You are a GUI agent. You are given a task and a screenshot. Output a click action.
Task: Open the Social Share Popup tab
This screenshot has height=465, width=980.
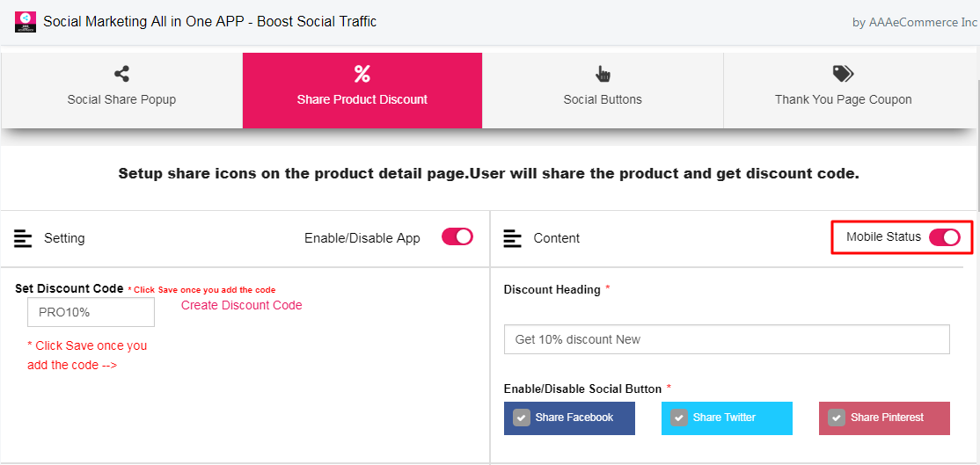pos(122,91)
